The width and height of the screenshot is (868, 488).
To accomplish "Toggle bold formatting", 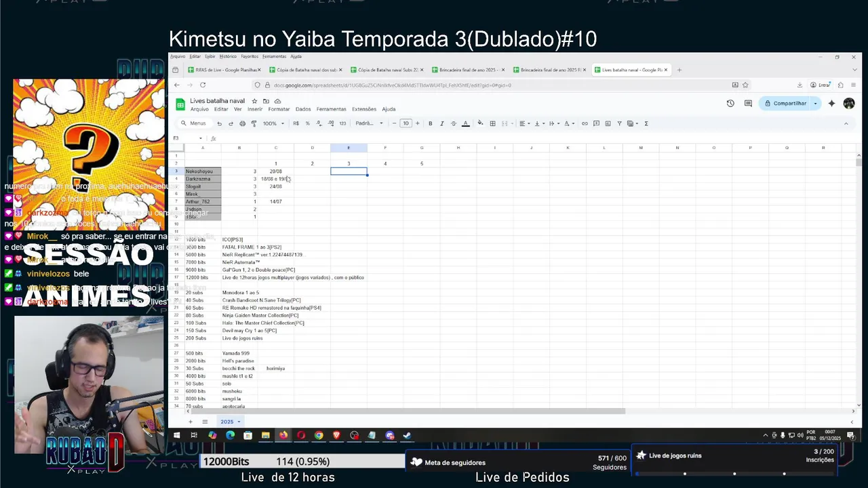I will pyautogui.click(x=430, y=123).
